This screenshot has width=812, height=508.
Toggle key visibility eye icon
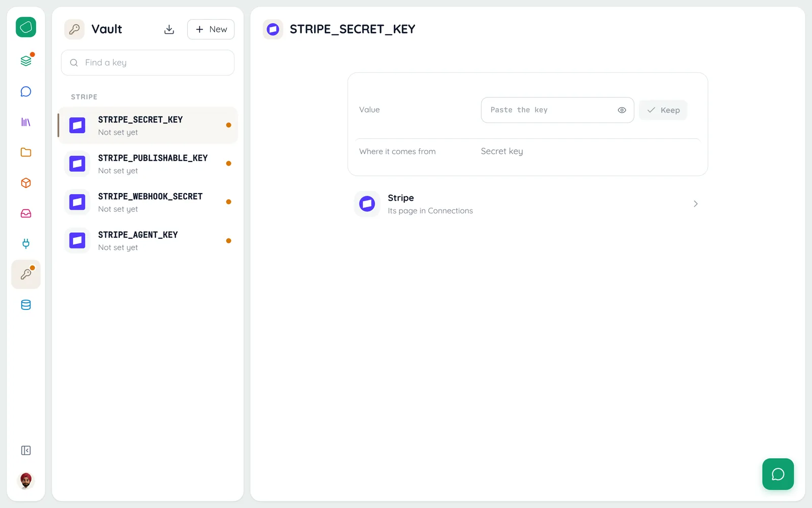[622, 110]
